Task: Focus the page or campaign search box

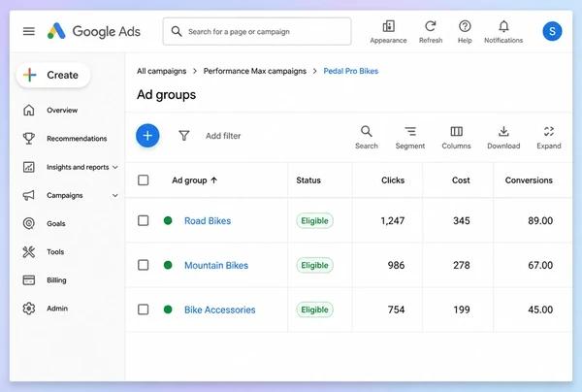Action: click(257, 32)
